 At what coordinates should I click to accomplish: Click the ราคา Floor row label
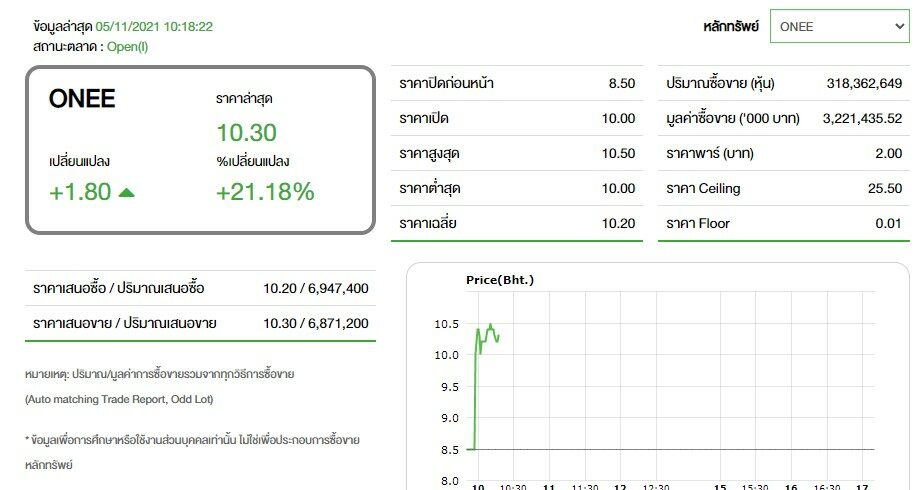click(x=697, y=224)
